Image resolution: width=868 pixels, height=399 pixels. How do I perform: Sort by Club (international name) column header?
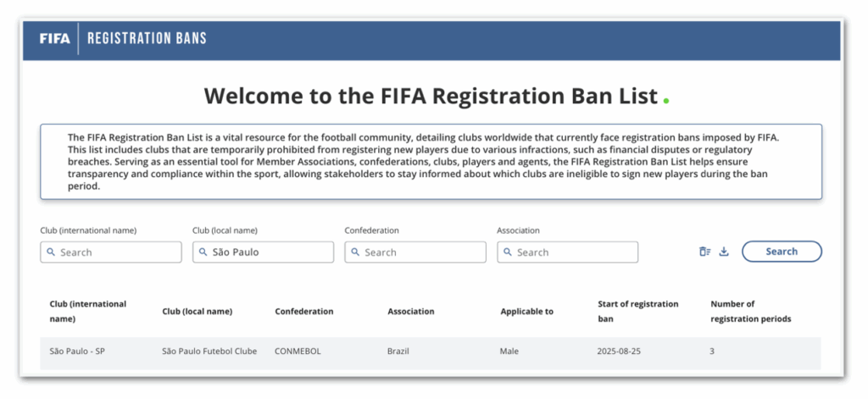coord(88,311)
